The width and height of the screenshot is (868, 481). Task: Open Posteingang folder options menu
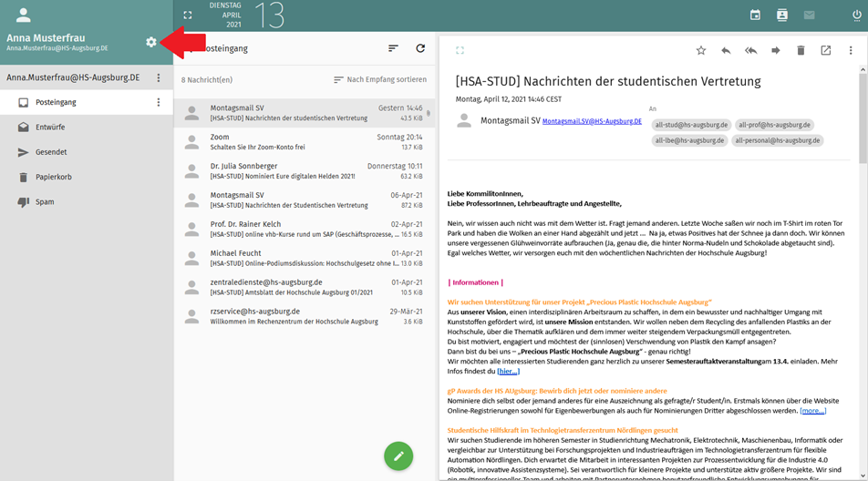(159, 103)
